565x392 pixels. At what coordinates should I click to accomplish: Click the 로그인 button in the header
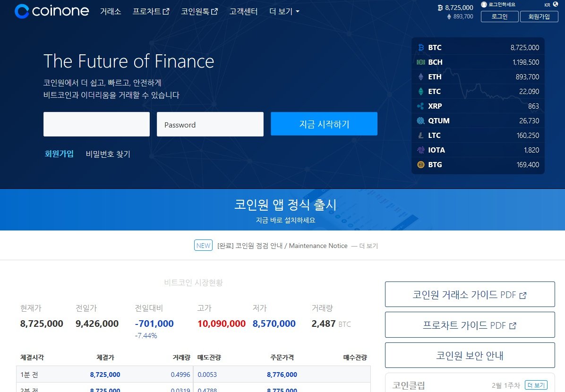499,17
